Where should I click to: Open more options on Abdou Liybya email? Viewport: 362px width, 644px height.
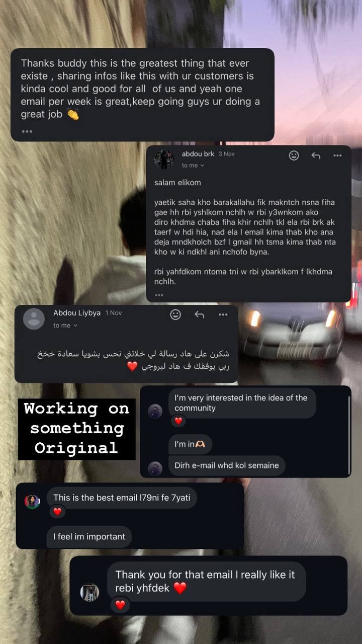223,314
